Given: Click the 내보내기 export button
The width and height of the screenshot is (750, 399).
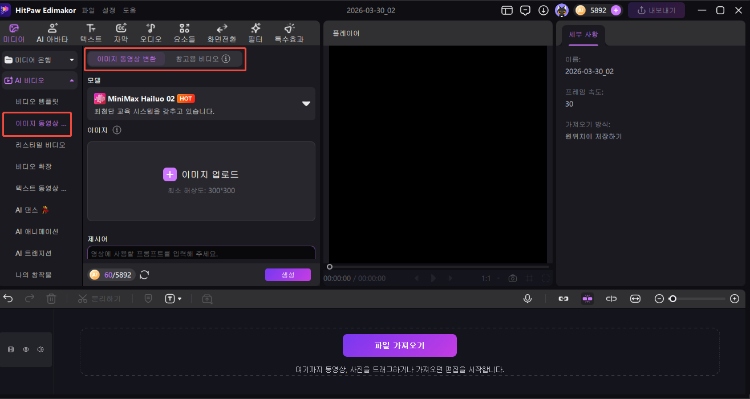Looking at the screenshot, I should coord(656,11).
